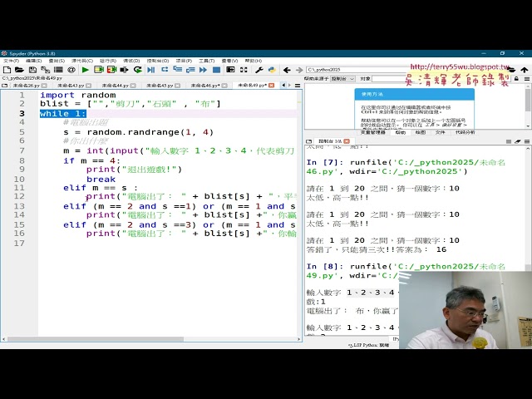
Task: Go to the parent directory up arrow
Action: click(525, 70)
